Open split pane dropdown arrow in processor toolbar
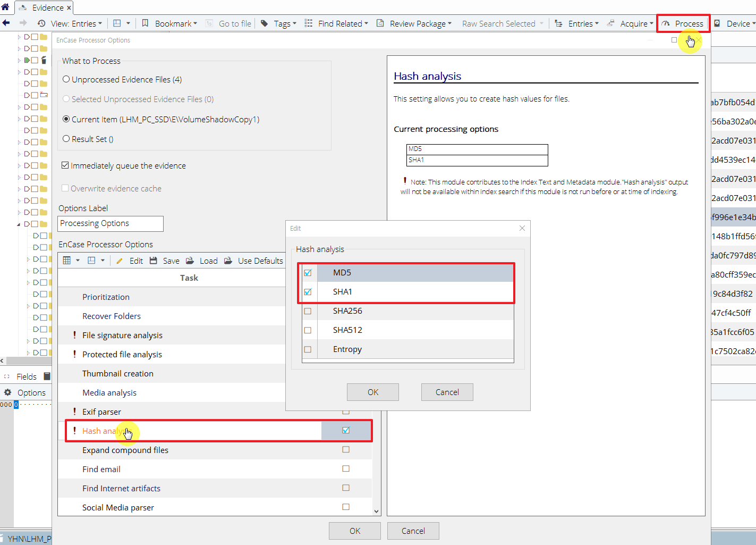 pos(103,261)
